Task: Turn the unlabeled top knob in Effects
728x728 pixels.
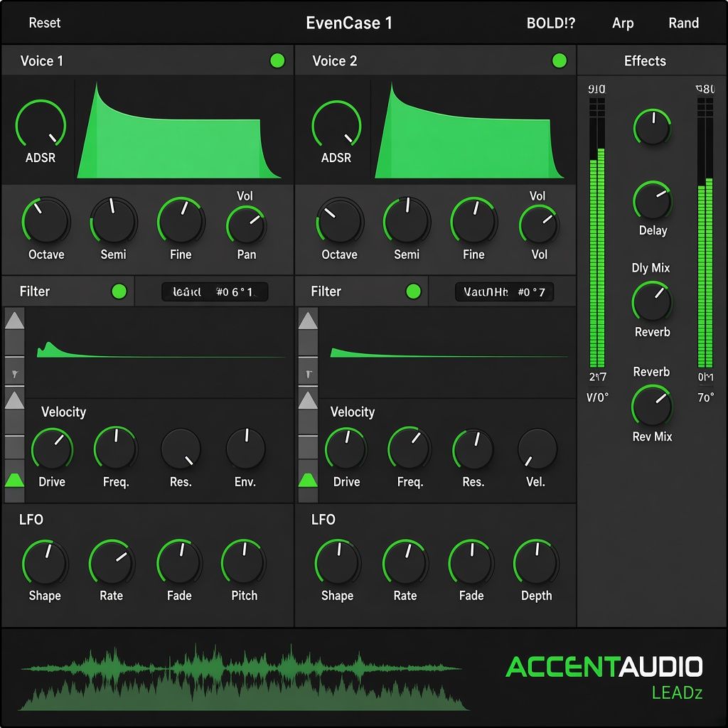Action: tap(653, 127)
